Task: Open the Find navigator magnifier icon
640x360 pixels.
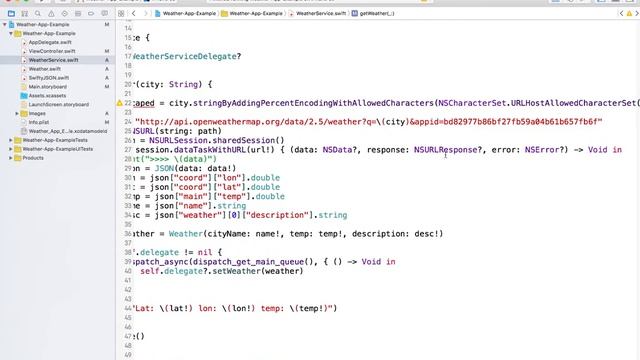Action: coord(38,13)
